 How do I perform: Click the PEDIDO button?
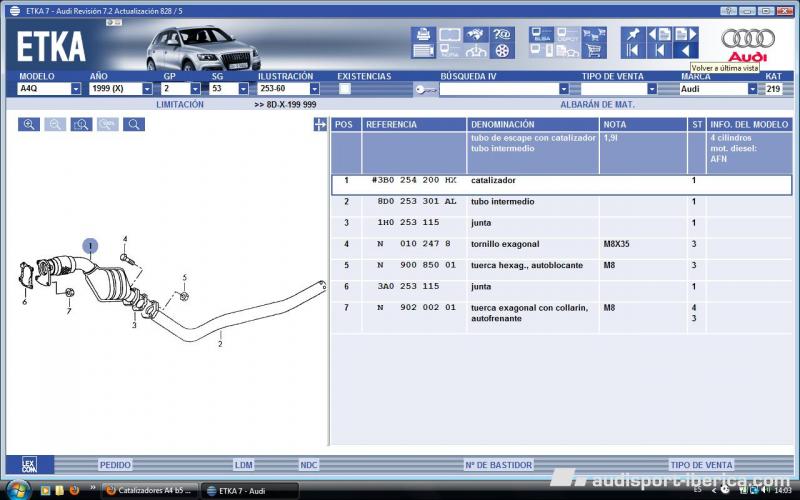click(115, 465)
